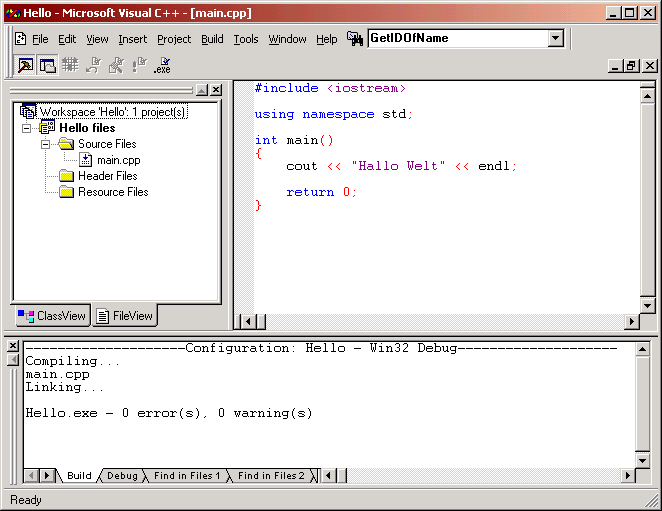Click the 'Hello.exe - 0 error(s)' output line

click(169, 413)
